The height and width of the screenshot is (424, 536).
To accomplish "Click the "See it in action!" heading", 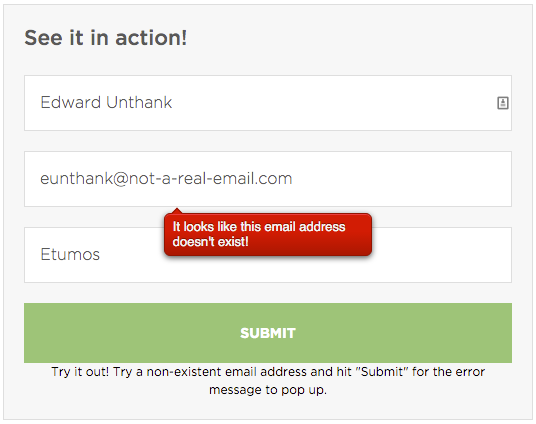I will click(106, 38).
